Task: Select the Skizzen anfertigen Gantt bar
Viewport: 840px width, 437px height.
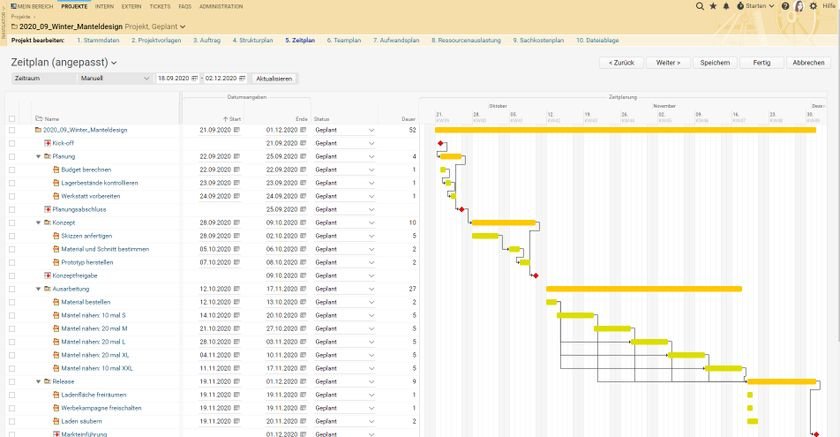Action: (485, 236)
